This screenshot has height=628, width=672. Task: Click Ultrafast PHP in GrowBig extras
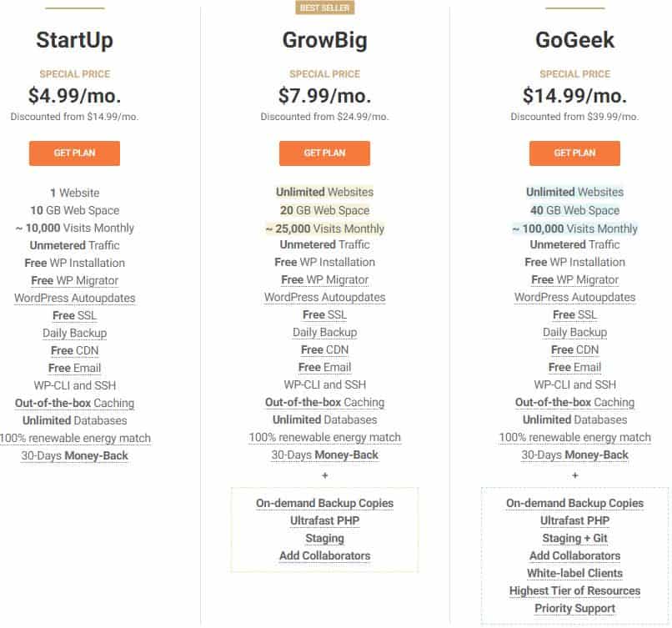(324, 520)
